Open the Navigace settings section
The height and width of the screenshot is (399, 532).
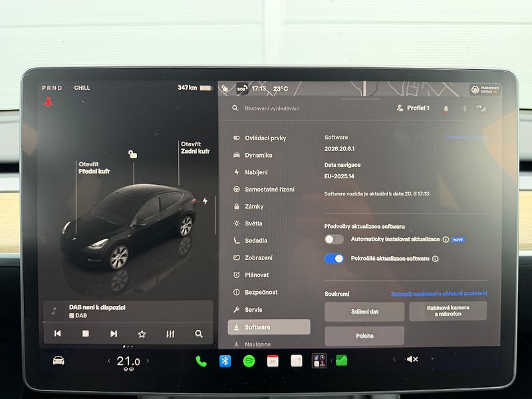(252, 344)
